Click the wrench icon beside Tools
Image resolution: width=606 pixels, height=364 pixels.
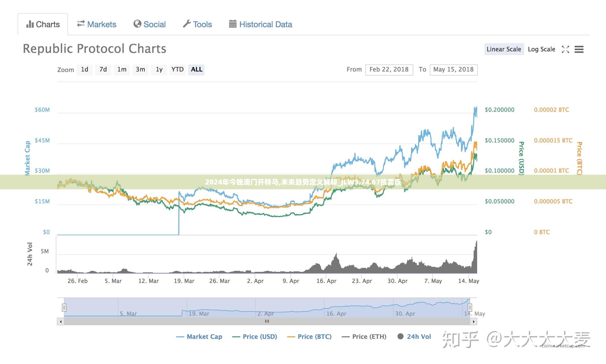coord(187,24)
